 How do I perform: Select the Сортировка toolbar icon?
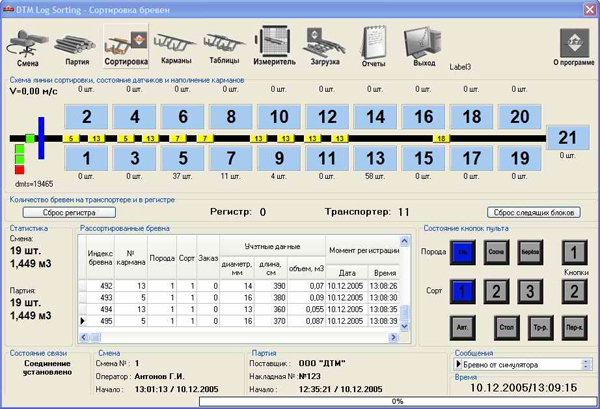tap(126, 46)
